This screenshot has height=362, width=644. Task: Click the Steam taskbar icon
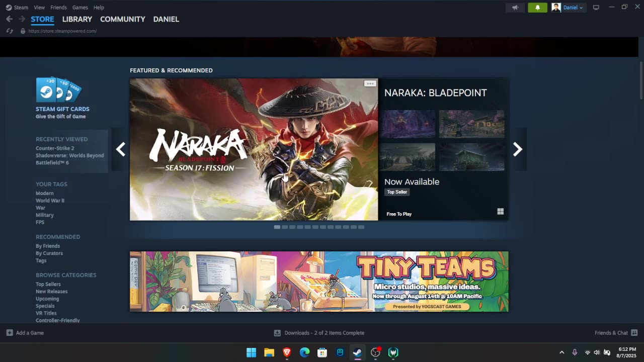point(357,352)
